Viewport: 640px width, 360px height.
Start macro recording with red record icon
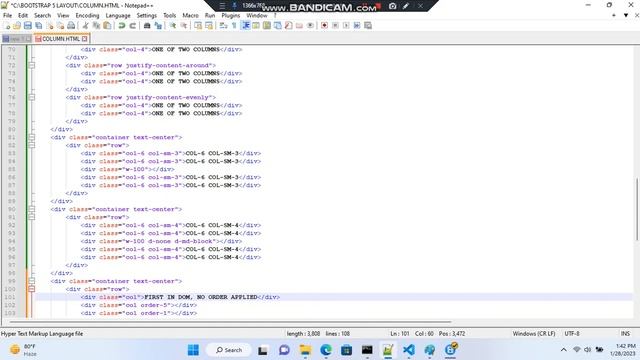[324, 25]
